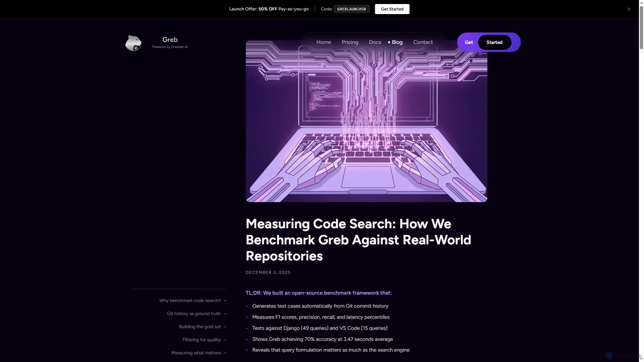The height and width of the screenshot is (362, 644).
Task: Open the Docs nav link
Action: coord(375,42)
